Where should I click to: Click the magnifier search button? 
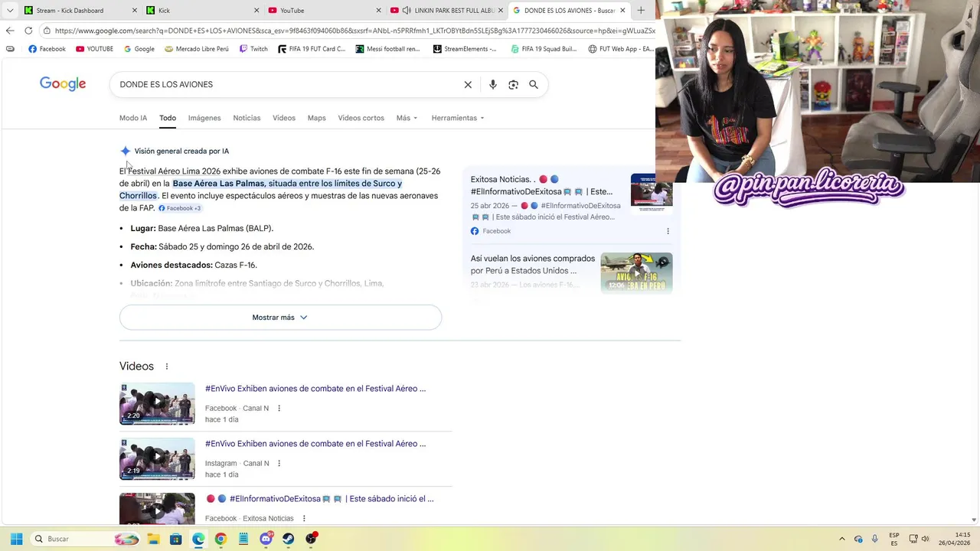pos(534,84)
